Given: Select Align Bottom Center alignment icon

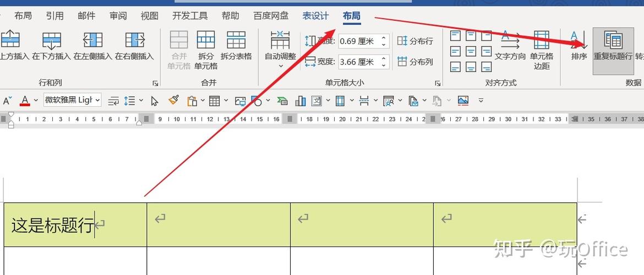Looking at the screenshot, I should [x=471, y=67].
